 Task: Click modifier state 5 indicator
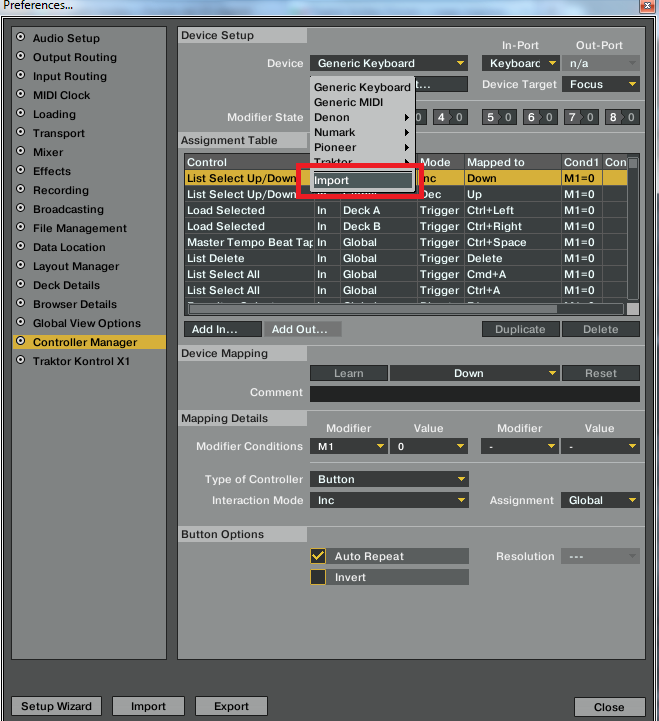click(x=499, y=117)
